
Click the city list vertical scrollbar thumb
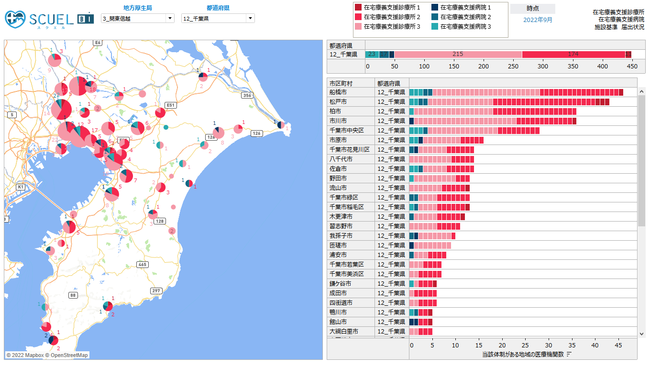[x=642, y=161]
